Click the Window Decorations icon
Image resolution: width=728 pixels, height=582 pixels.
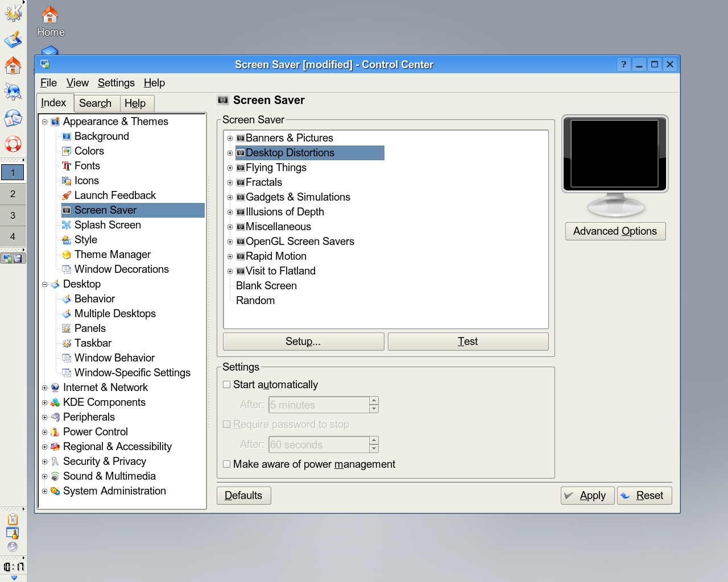pyautogui.click(x=67, y=269)
